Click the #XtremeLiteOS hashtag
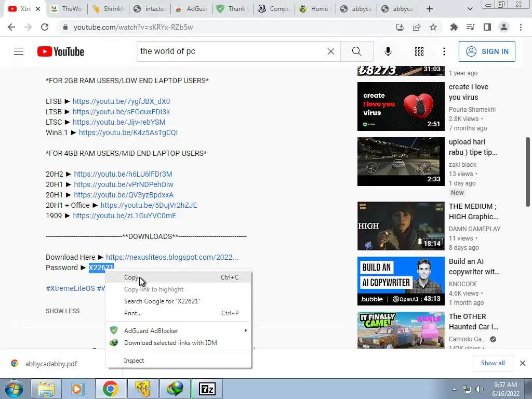Screen dimensions: 532x399 pyautogui.click(x=70, y=288)
